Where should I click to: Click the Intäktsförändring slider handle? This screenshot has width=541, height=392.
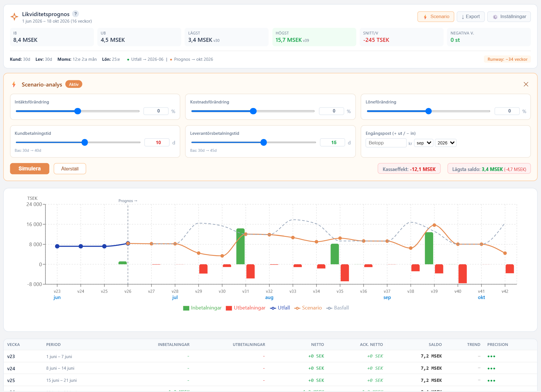click(x=78, y=111)
